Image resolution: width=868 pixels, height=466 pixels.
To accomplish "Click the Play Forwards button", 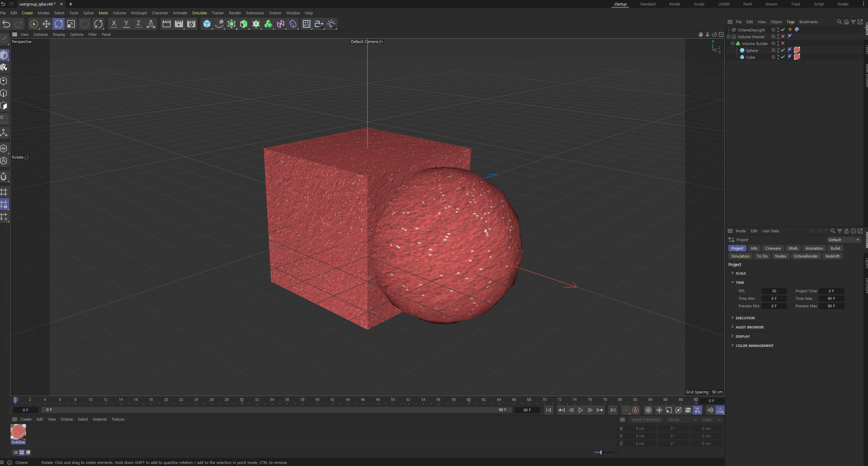I will click(x=580, y=410).
